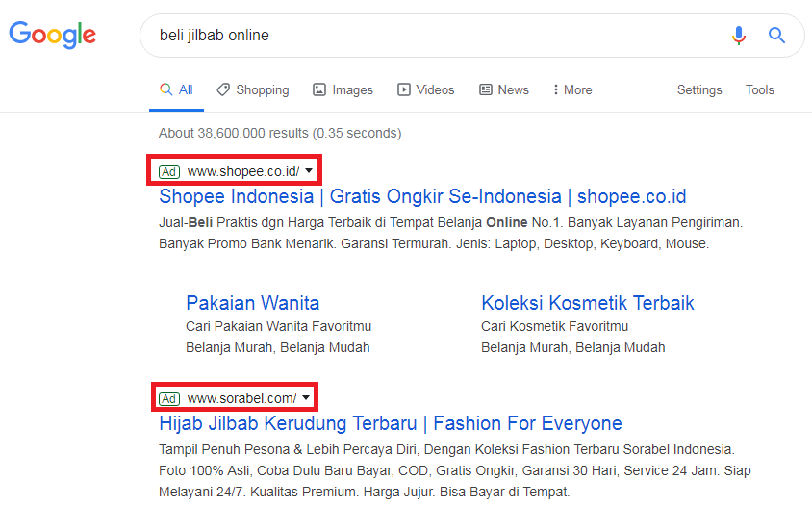The width and height of the screenshot is (812, 506).
Task: Click the blue search magnifier button
Action: 776,36
